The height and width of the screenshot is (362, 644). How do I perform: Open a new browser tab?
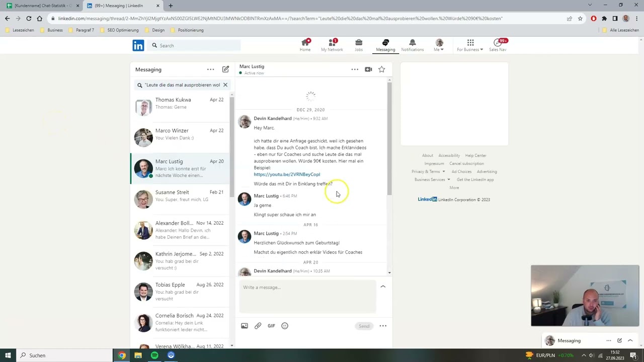[x=171, y=6]
